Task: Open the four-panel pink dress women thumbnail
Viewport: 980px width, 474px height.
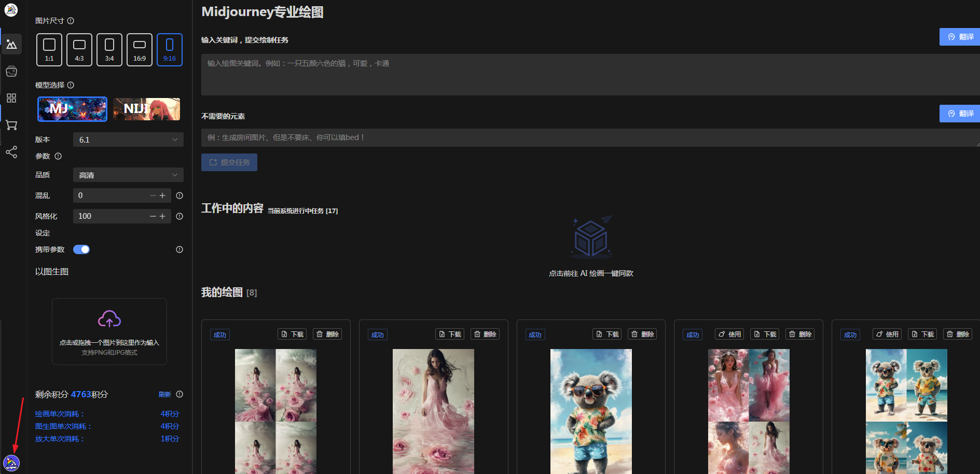Action: tap(749, 411)
